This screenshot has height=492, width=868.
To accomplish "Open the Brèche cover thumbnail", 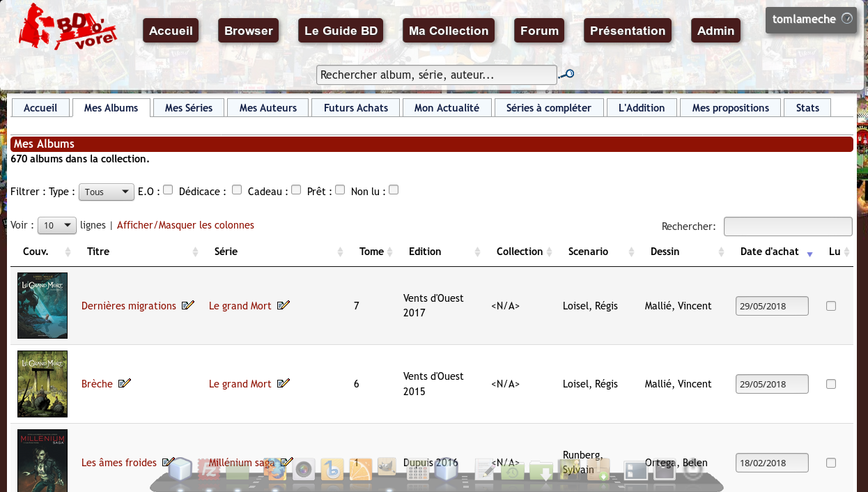I will tap(42, 384).
